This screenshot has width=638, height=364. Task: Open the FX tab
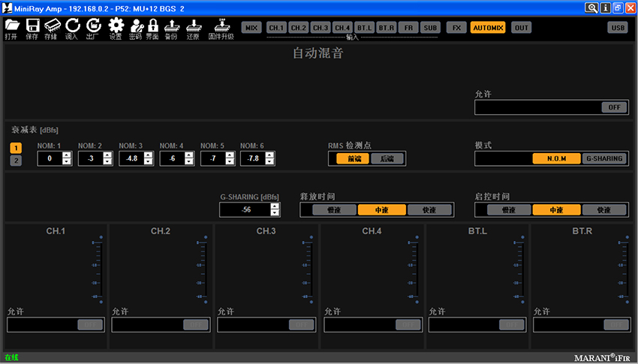456,28
